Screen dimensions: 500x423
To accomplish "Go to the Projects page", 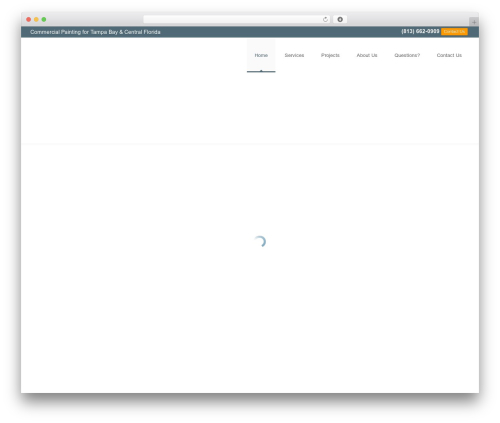I will point(330,55).
